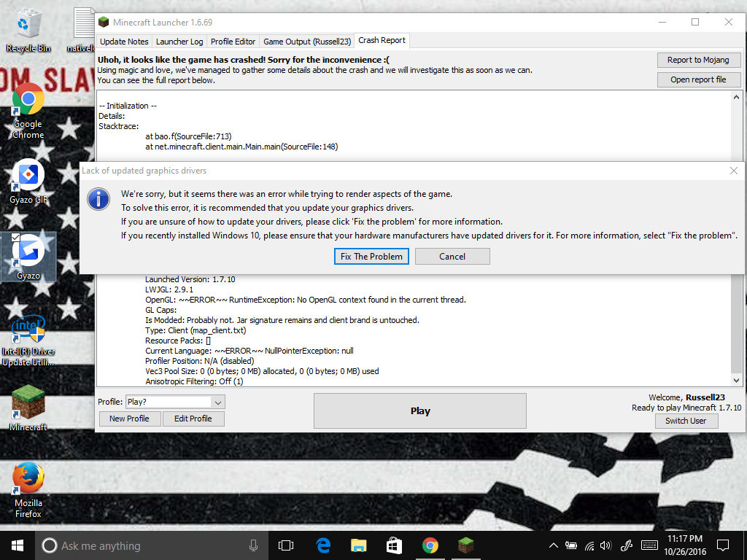Switch to the Minecraft Launcher taskbar icon

click(x=466, y=545)
